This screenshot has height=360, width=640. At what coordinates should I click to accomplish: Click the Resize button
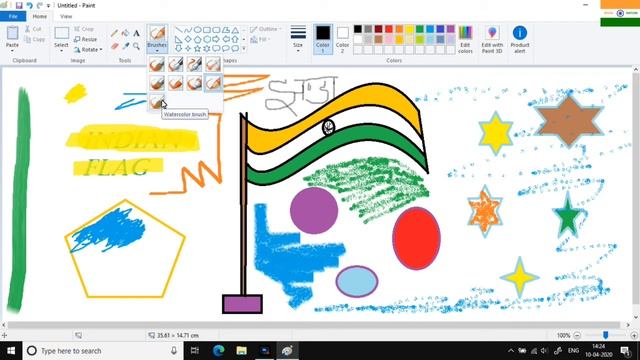coord(86,39)
